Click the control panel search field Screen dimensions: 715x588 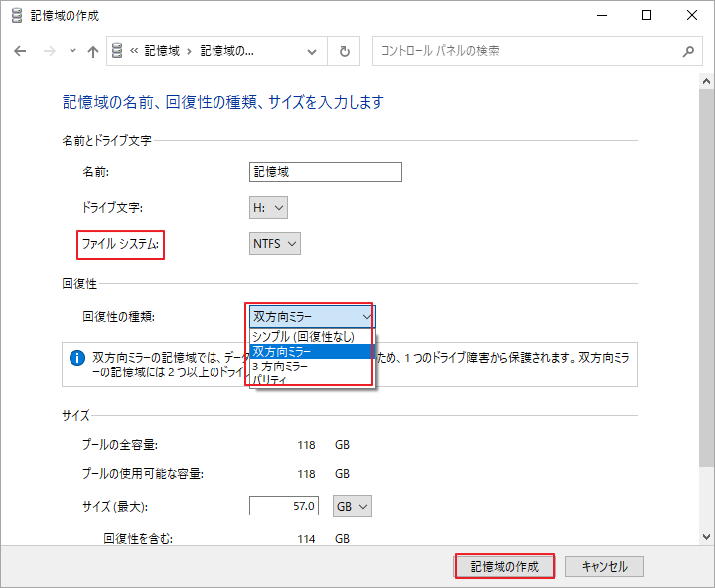coord(526,51)
